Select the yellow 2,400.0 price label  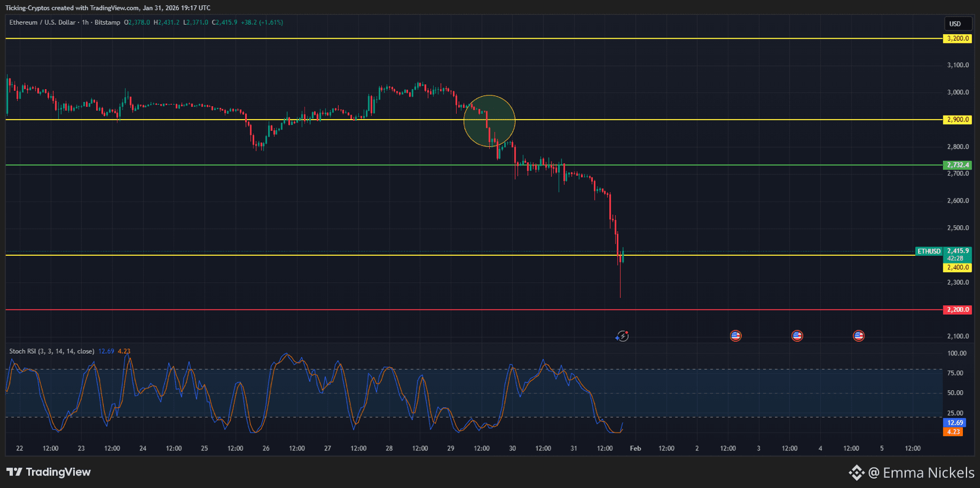pyautogui.click(x=958, y=268)
